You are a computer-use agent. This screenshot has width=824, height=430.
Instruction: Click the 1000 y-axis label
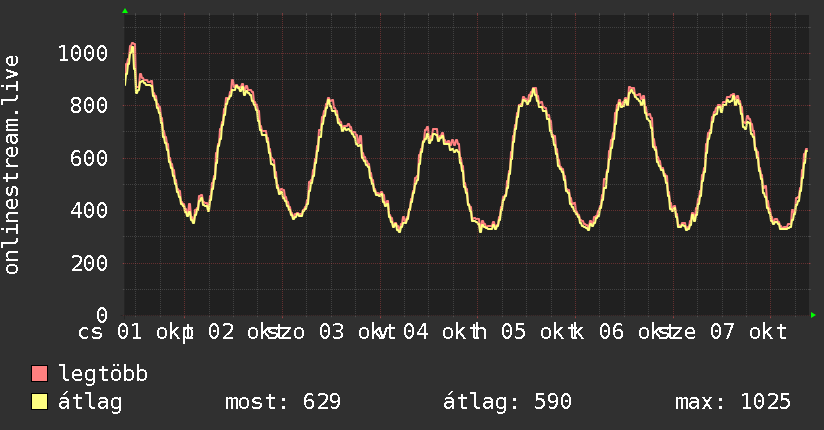click(x=83, y=54)
